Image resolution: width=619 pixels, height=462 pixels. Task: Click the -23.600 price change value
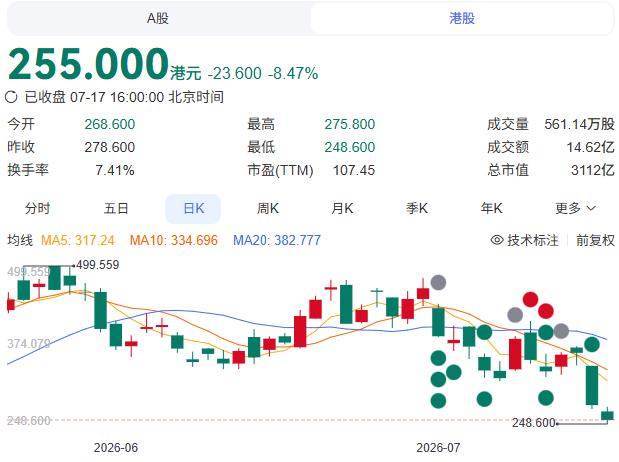234,73
